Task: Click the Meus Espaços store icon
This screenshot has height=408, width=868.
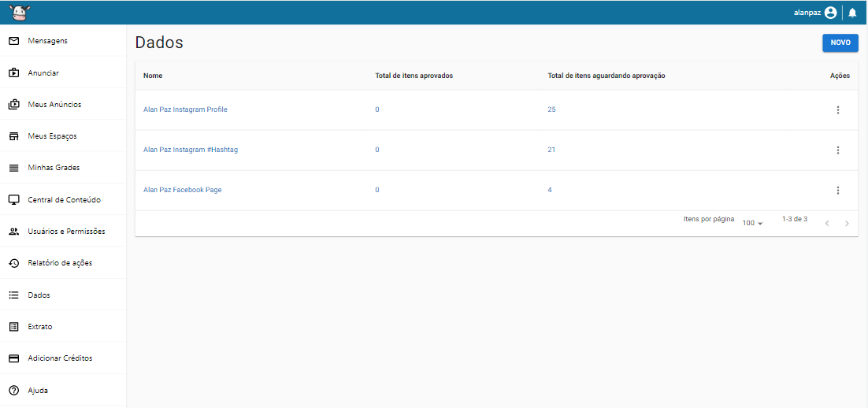Action: point(14,136)
